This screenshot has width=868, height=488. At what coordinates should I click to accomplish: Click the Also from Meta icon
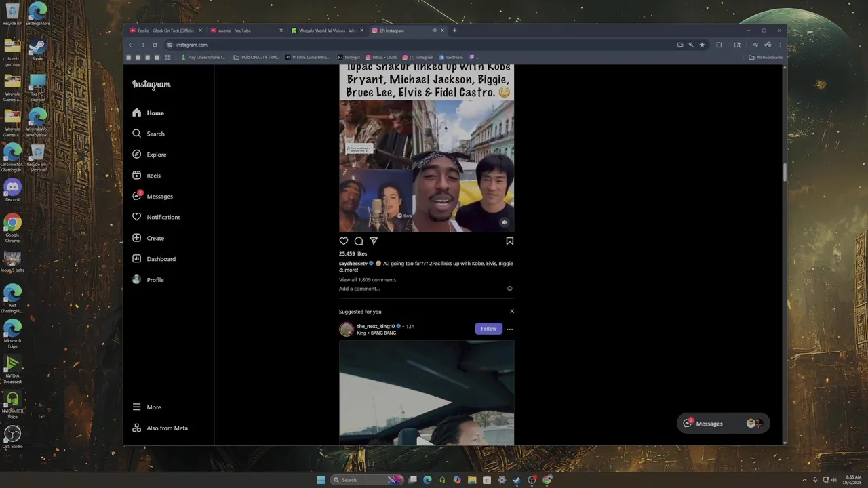coord(137,428)
